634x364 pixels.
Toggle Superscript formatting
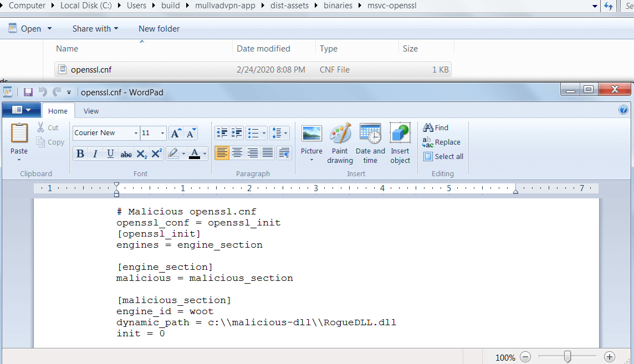[x=156, y=153]
